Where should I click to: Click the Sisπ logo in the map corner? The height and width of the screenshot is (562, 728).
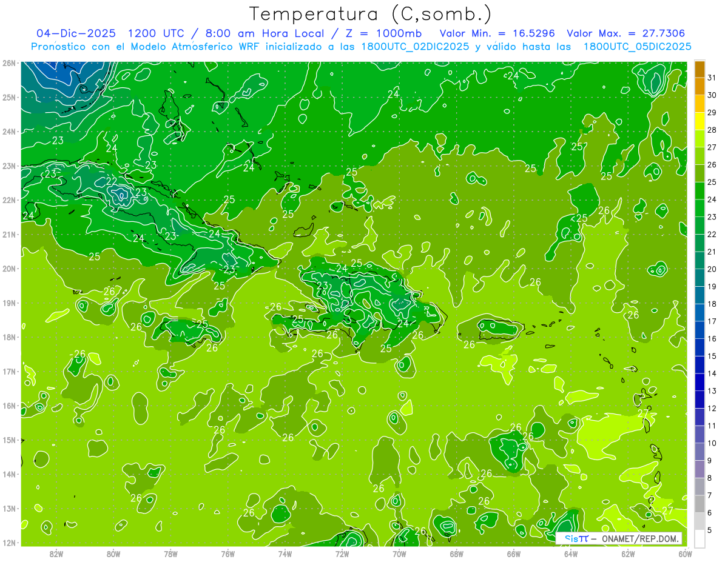point(576,538)
